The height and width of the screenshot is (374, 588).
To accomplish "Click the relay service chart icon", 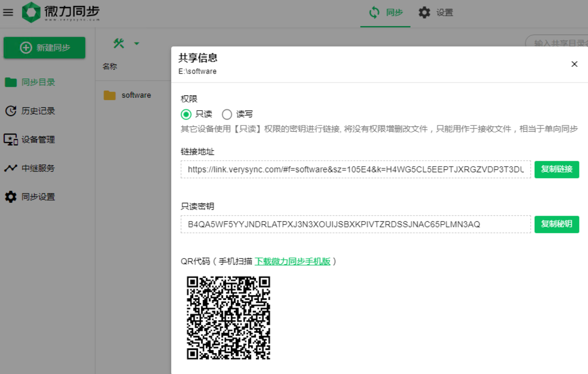I will 10,168.
